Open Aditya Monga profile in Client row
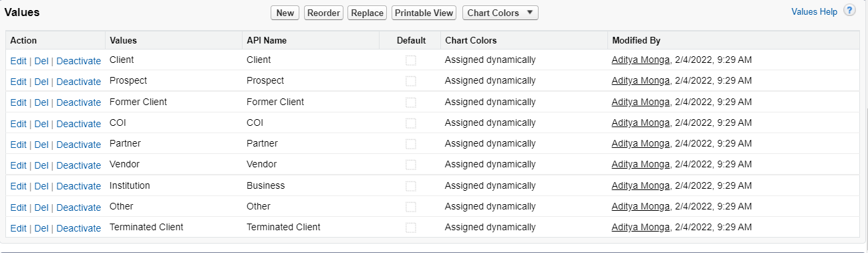Image resolution: width=868 pixels, height=253 pixels. coord(641,60)
